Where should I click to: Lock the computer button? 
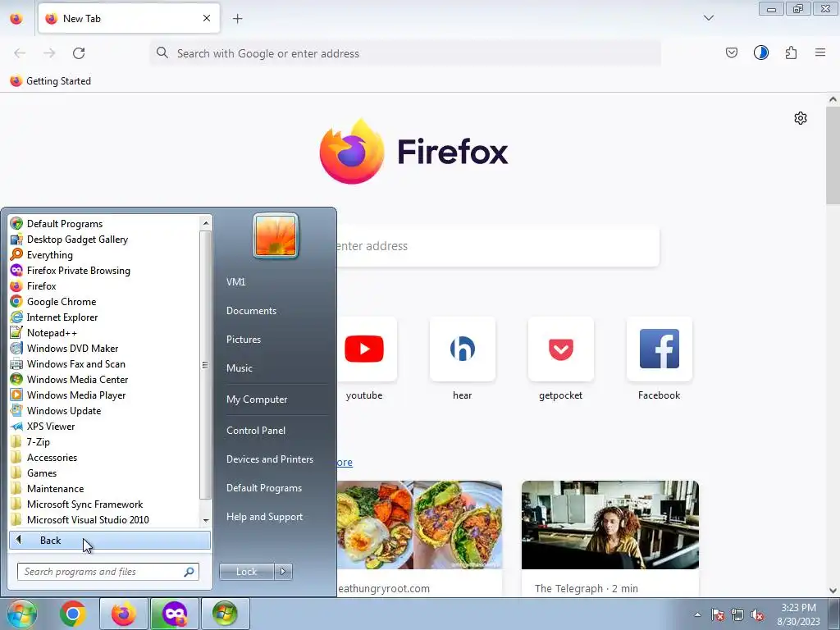[246, 572]
